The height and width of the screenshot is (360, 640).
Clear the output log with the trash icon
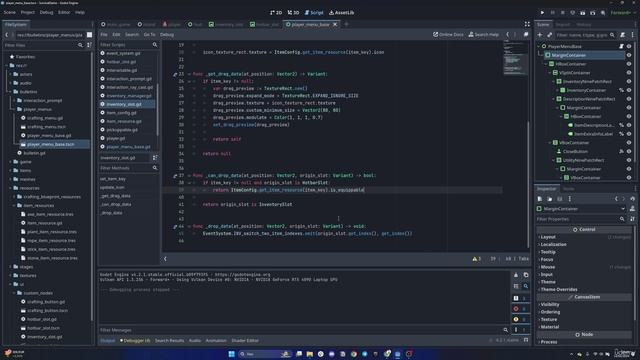coord(516,275)
